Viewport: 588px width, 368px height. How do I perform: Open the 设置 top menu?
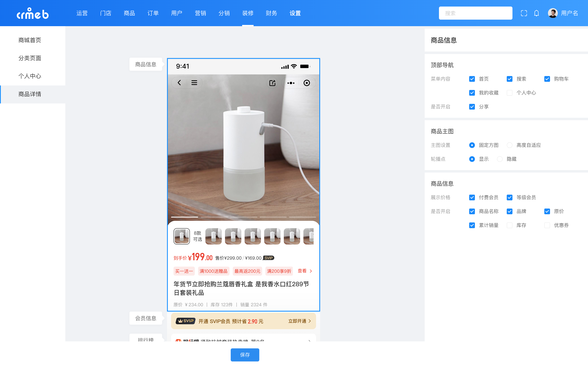[x=295, y=13]
